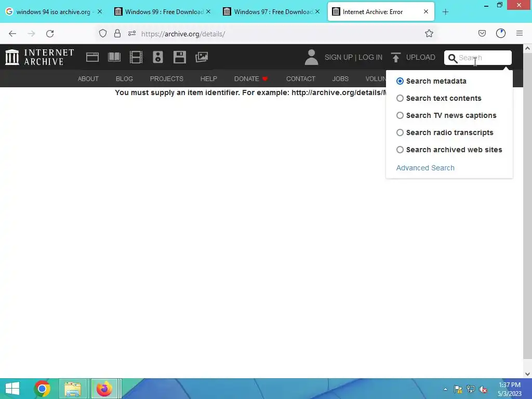Viewport: 532px width, 399px height.
Task: Open the Advanced Search link
Action: pos(425,168)
